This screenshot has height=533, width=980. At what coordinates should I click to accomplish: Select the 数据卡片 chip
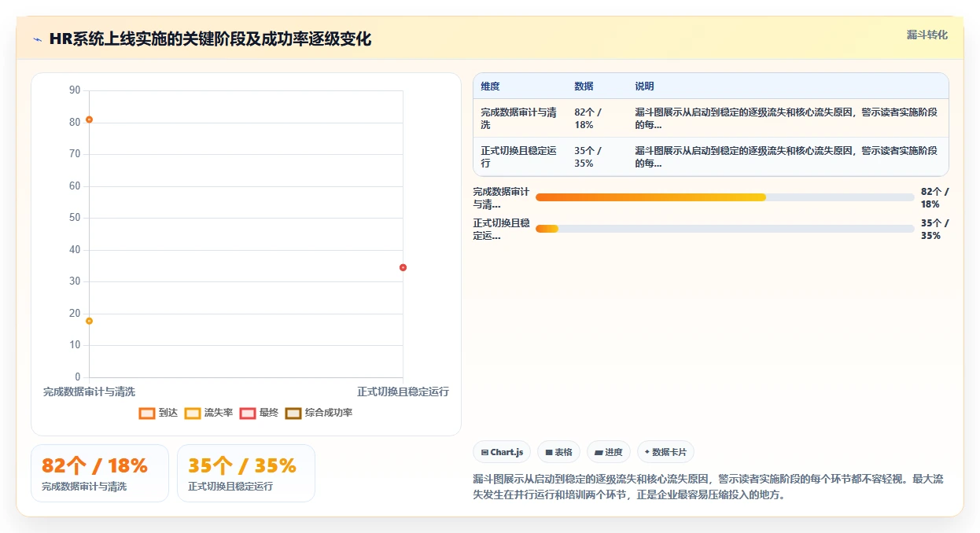click(665, 452)
